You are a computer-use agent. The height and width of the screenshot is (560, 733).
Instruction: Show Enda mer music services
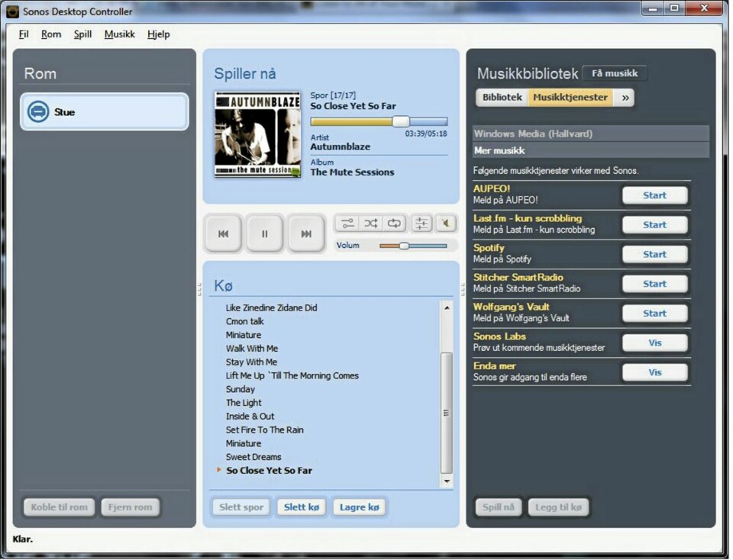(654, 372)
